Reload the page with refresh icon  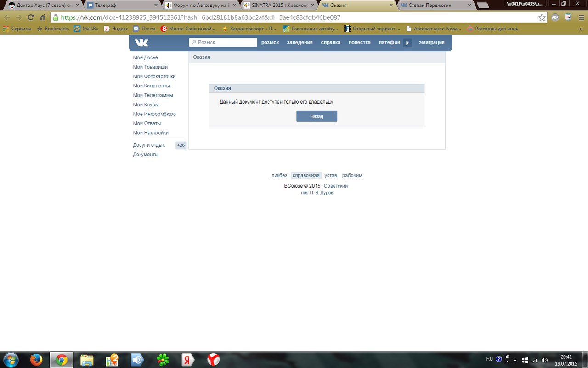[x=31, y=17]
